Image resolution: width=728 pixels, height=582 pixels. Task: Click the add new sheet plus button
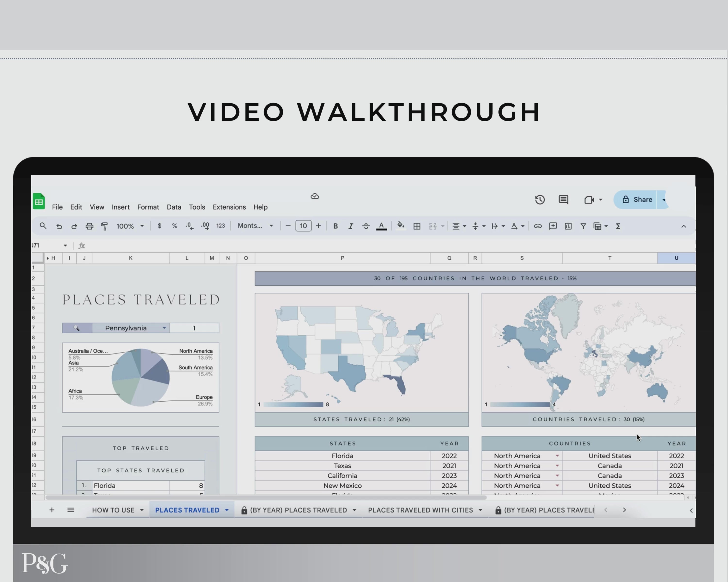(52, 510)
